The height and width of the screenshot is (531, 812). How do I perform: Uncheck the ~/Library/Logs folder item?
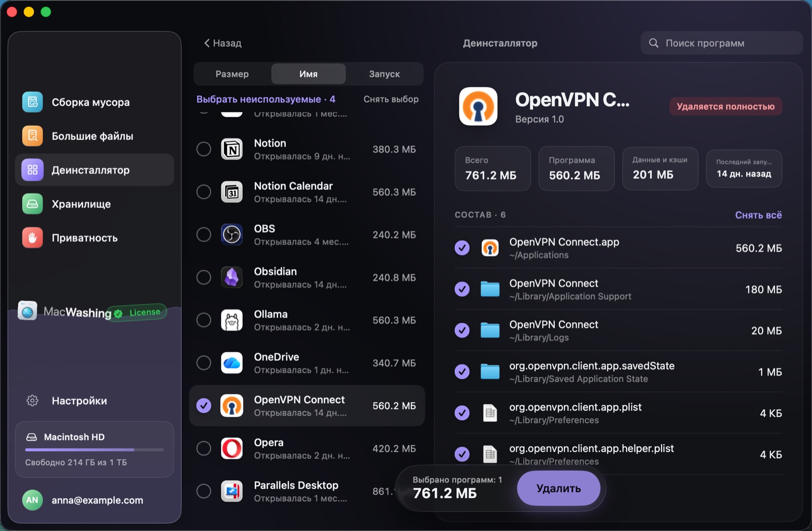tap(462, 330)
